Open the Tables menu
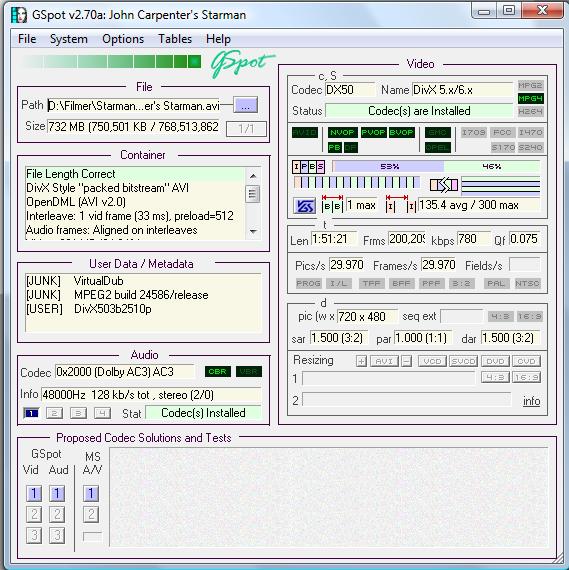The width and height of the screenshot is (569, 570). (x=175, y=39)
